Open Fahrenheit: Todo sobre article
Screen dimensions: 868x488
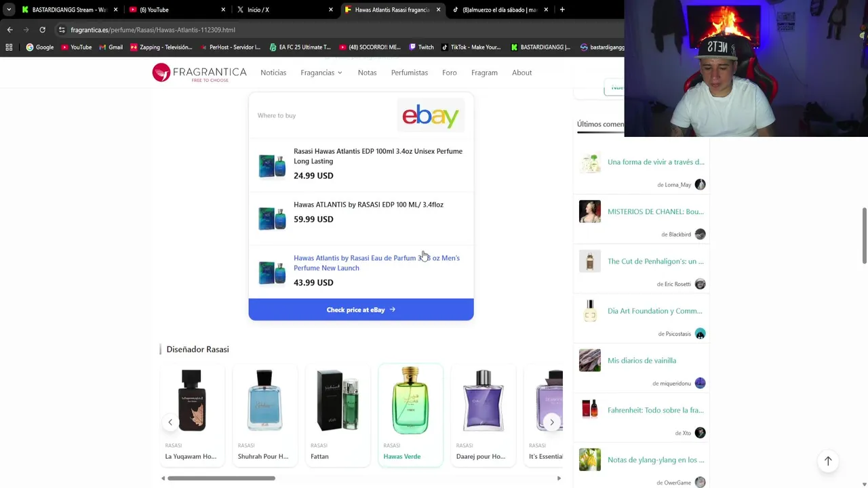[655, 410]
